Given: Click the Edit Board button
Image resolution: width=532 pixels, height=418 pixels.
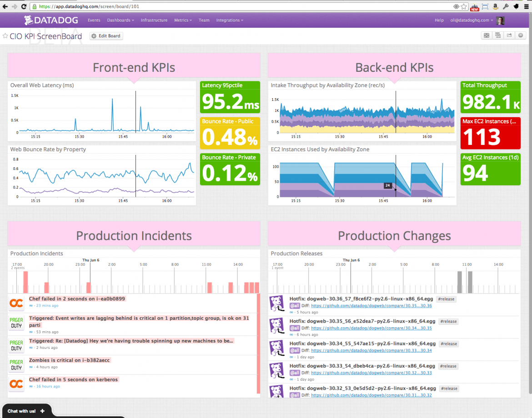Looking at the screenshot, I should pyautogui.click(x=106, y=35).
